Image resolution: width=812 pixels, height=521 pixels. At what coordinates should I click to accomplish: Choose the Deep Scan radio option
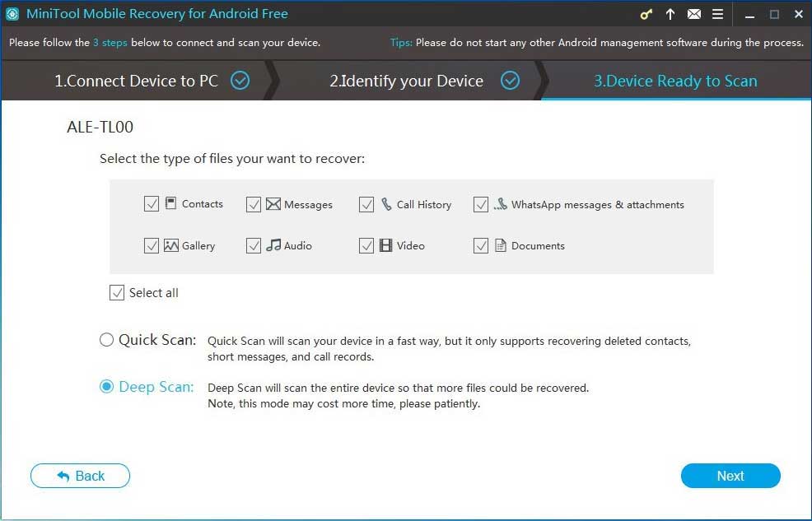[106, 387]
